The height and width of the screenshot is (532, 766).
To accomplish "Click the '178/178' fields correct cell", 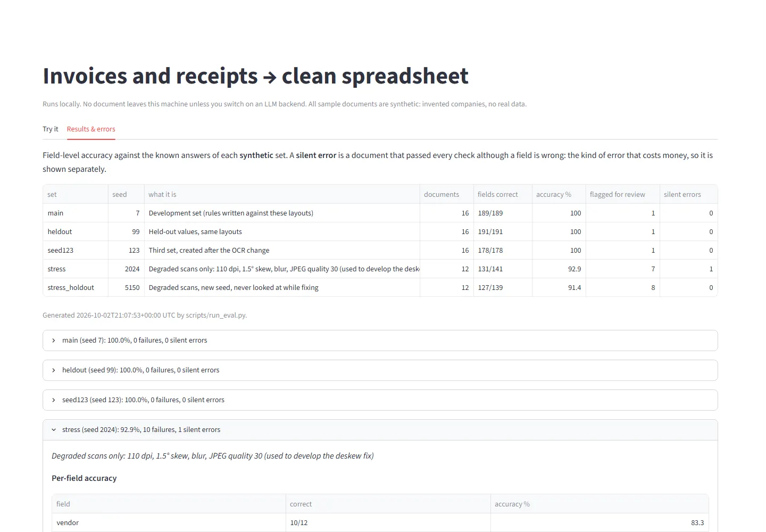I will click(503, 250).
